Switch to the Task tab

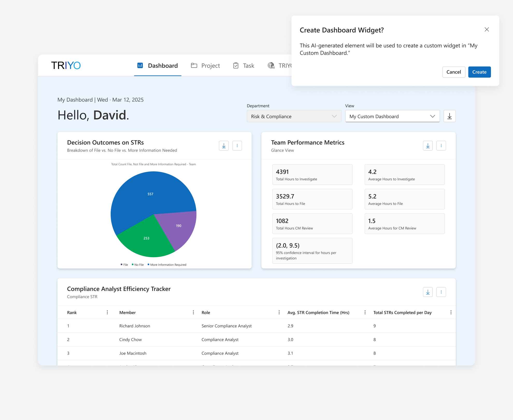coord(248,66)
